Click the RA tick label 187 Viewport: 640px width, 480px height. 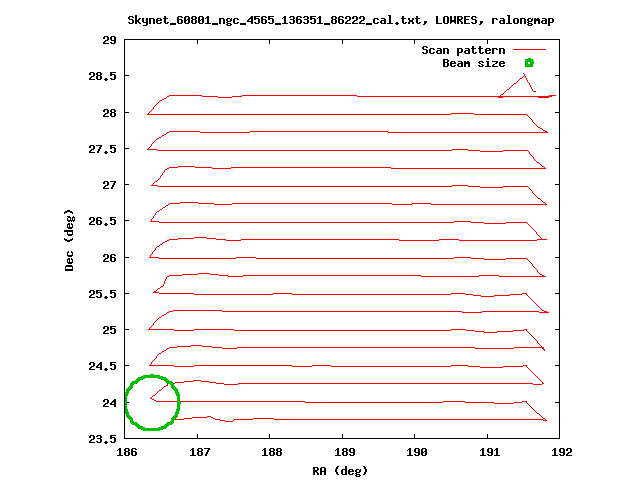(200, 452)
